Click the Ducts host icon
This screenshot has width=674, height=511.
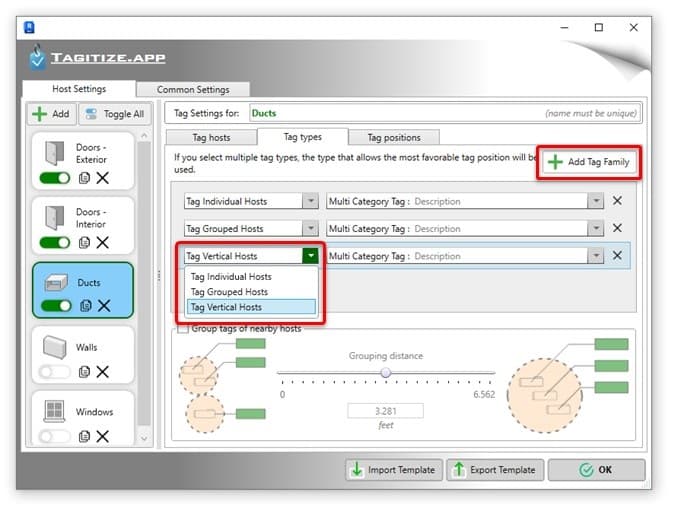tap(56, 283)
